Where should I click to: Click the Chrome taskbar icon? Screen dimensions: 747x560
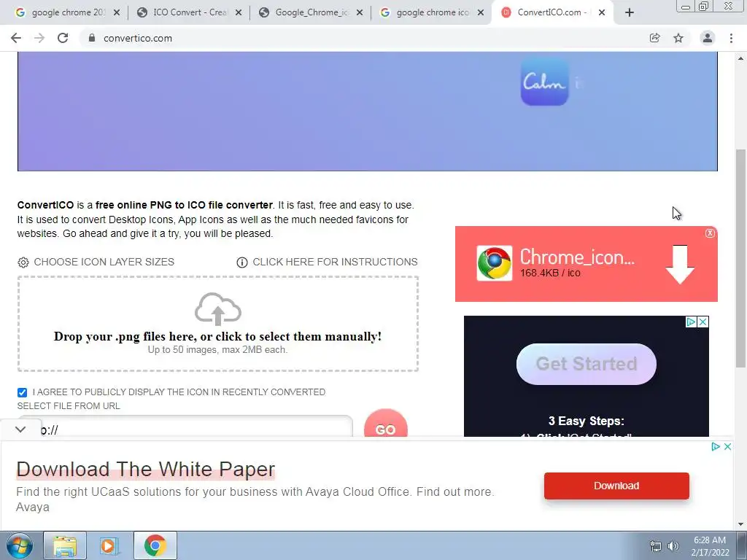(x=155, y=545)
